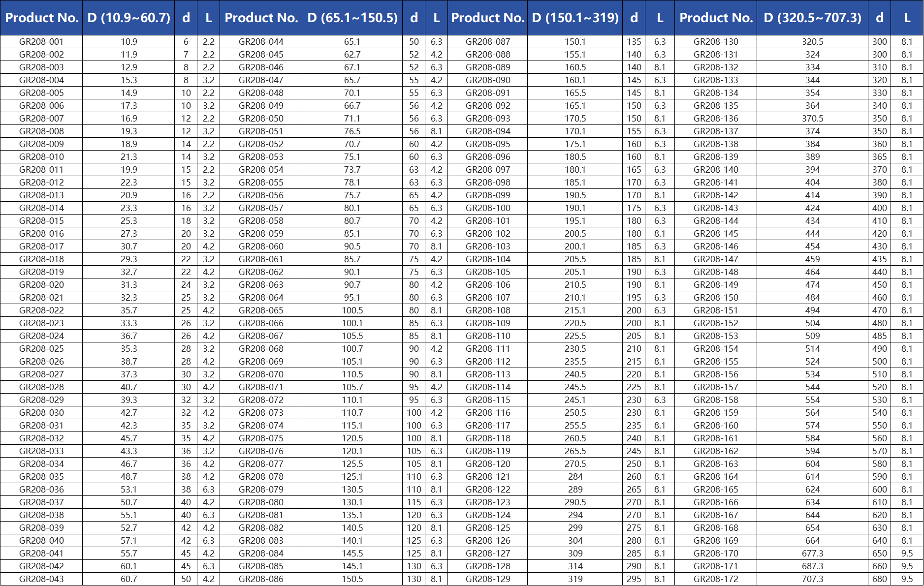Click D value 100.5 in GR208-065 row
924x586 pixels.
point(352,310)
